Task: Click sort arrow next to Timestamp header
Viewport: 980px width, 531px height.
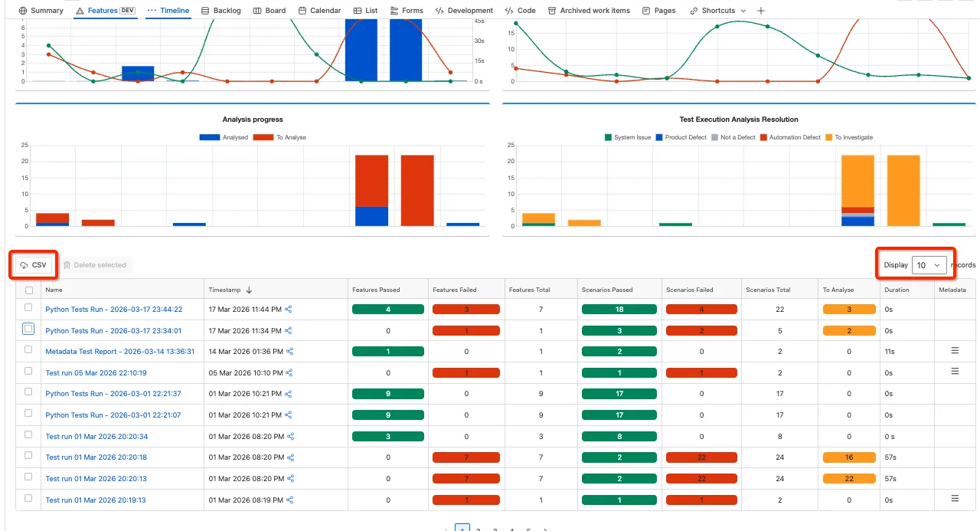Action: pos(249,290)
